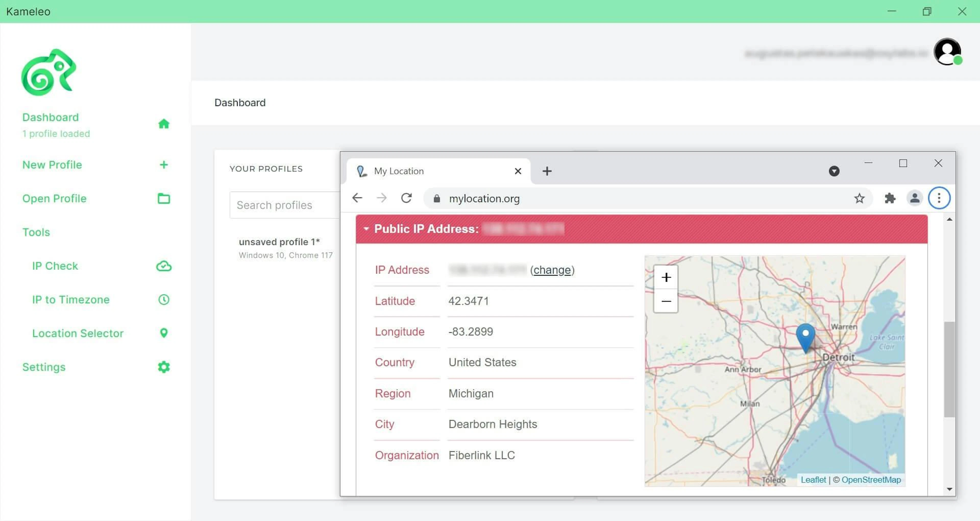Close the Kameleo application window
The image size is (980, 521).
[962, 11]
